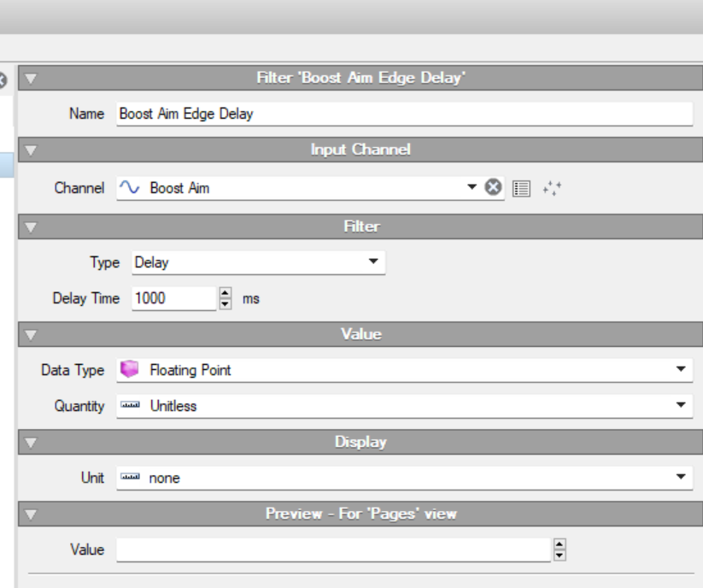Open the Display Unit dropdown
The height and width of the screenshot is (588, 703).
pyautogui.click(x=681, y=478)
